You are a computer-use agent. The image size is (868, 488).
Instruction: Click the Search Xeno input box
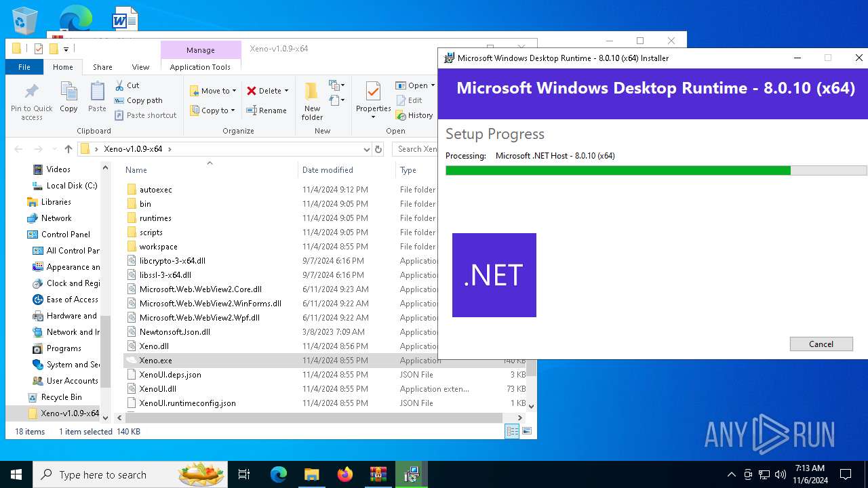coord(416,149)
